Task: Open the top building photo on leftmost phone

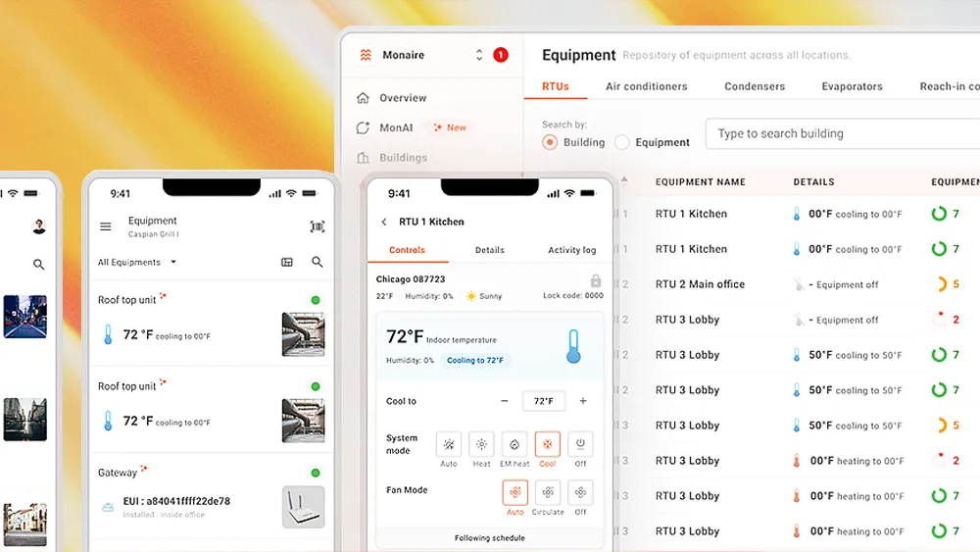Action: coord(25,317)
